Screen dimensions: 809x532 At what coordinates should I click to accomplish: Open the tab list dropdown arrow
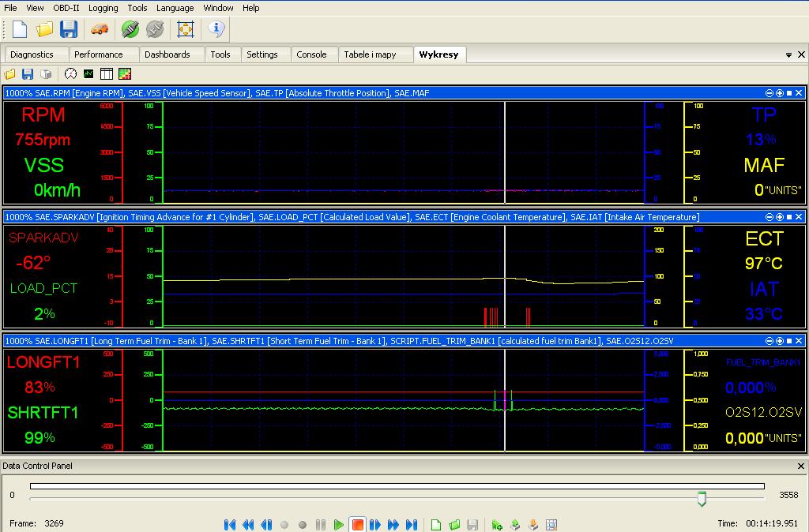tap(788, 55)
